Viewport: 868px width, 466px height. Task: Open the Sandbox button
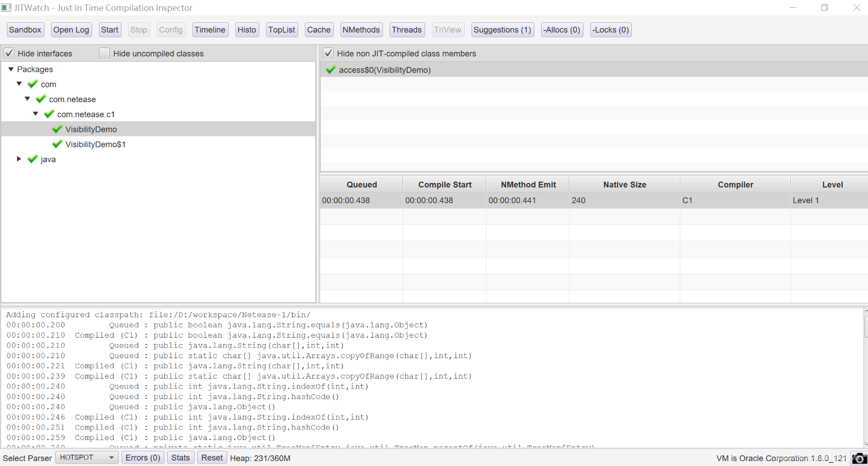point(25,30)
